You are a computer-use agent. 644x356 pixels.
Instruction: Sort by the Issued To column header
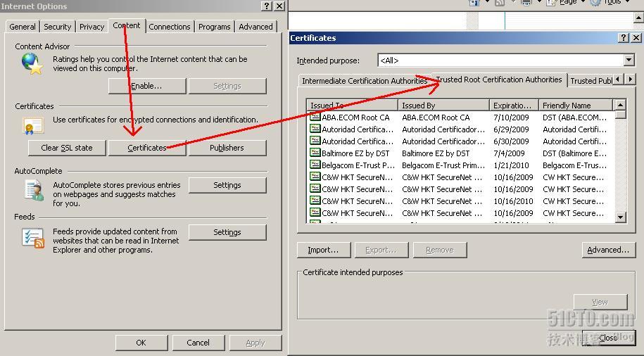[353, 105]
